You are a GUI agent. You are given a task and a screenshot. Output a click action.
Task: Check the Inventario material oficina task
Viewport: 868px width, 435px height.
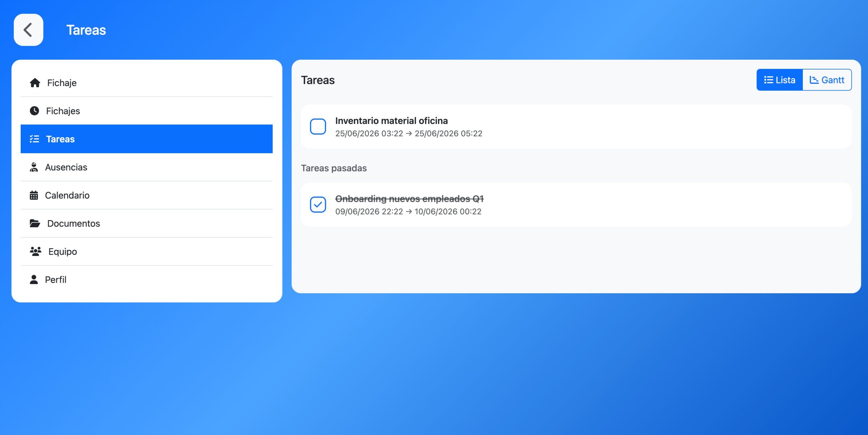318,126
